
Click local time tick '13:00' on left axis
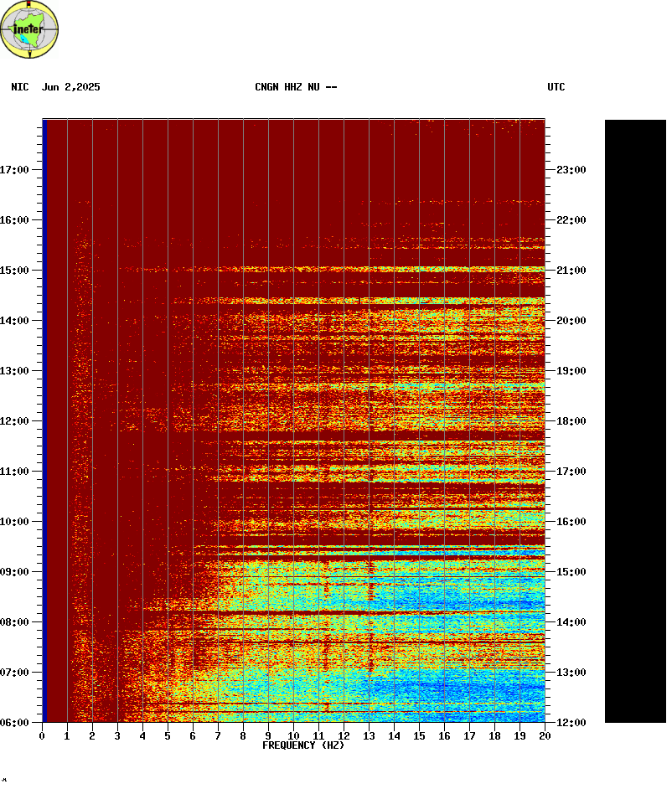tap(14, 371)
